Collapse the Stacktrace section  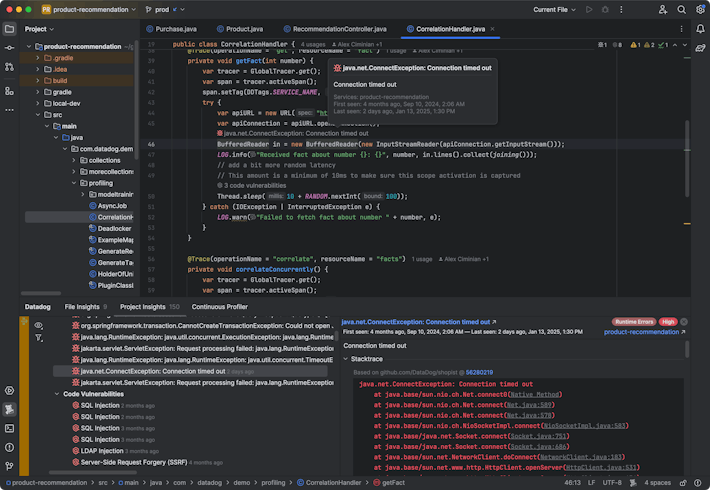[346, 358]
